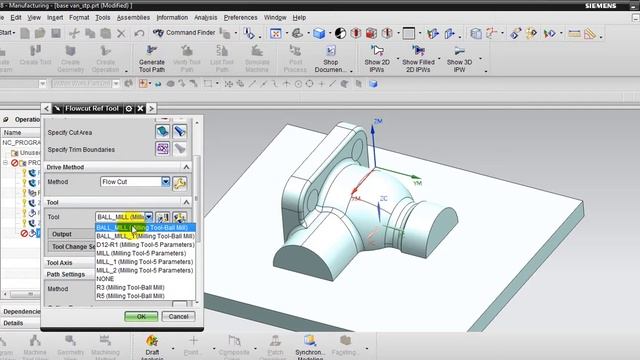This screenshot has width=640, height=360.
Task: Click dialog forward arrow right of Flowcut title
Action: pyautogui.click(x=151, y=109)
